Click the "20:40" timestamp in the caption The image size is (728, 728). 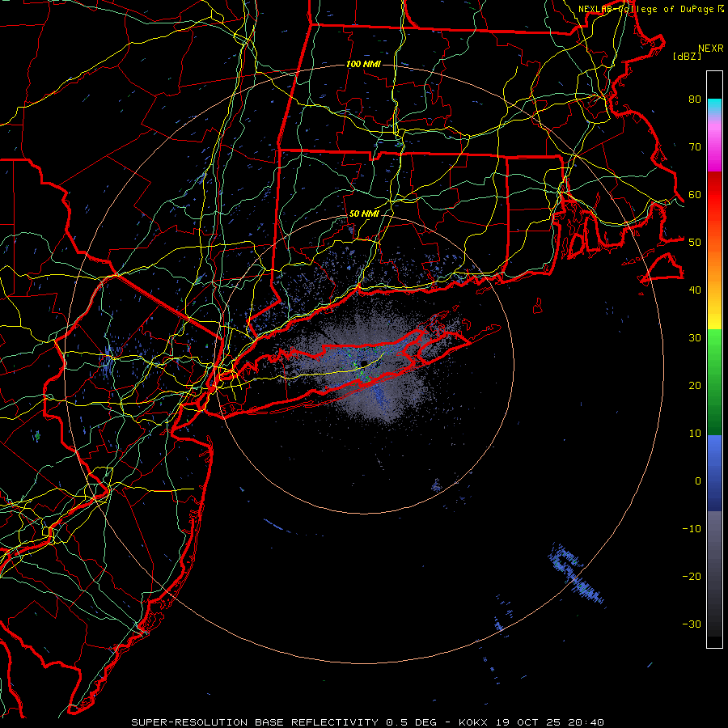pos(586,722)
